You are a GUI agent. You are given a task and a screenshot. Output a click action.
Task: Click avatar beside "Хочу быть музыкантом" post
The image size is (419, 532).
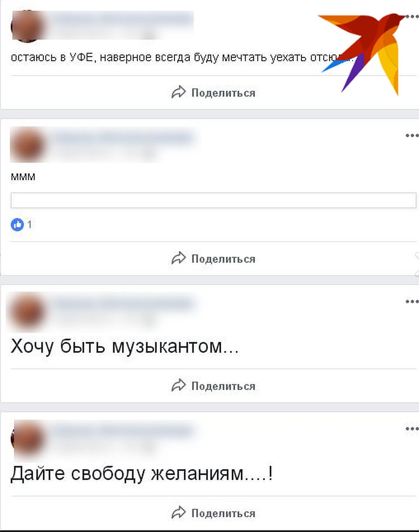28,311
